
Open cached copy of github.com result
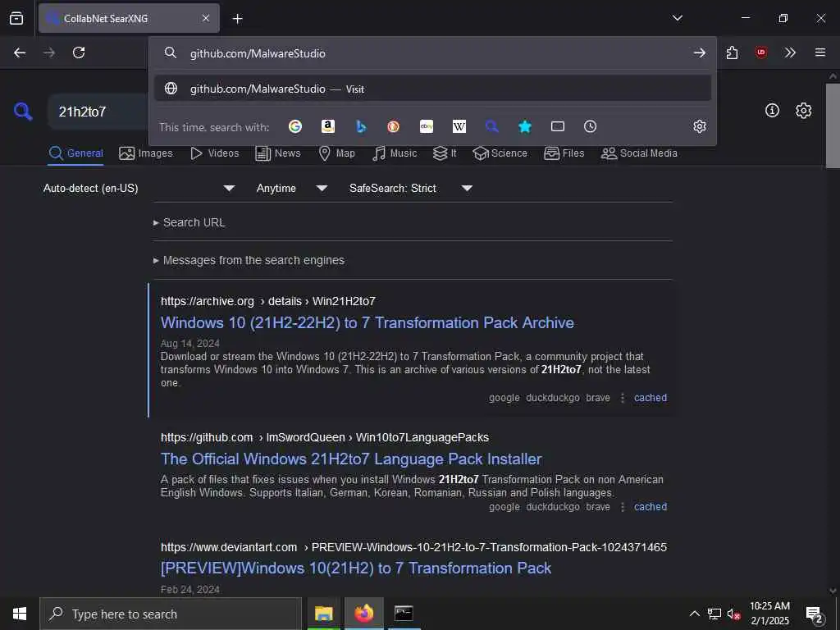tap(651, 507)
